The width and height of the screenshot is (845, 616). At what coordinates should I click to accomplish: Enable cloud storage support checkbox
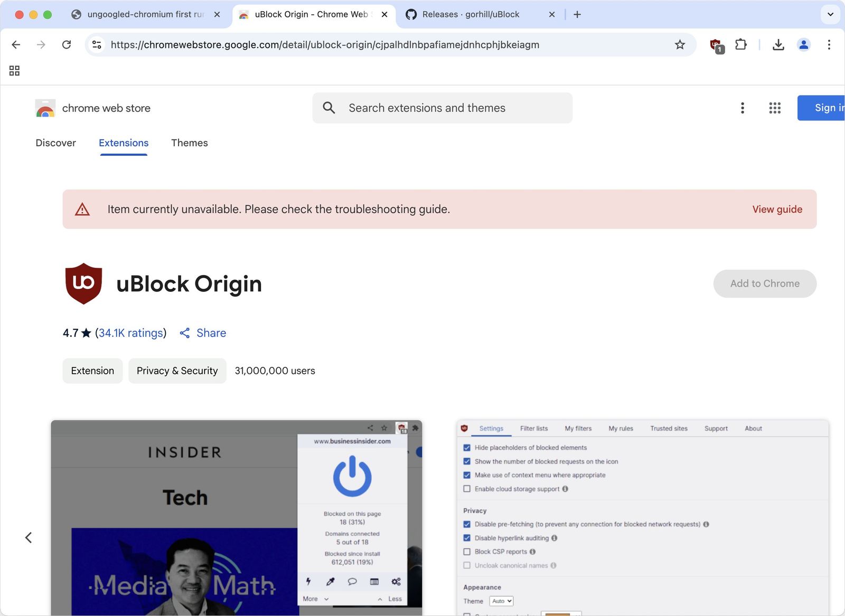pyautogui.click(x=467, y=489)
